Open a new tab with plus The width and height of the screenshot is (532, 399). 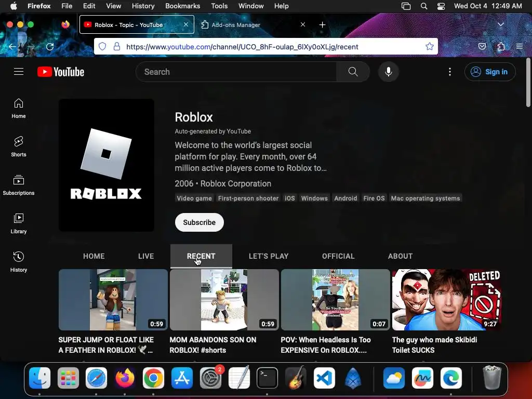(322, 25)
